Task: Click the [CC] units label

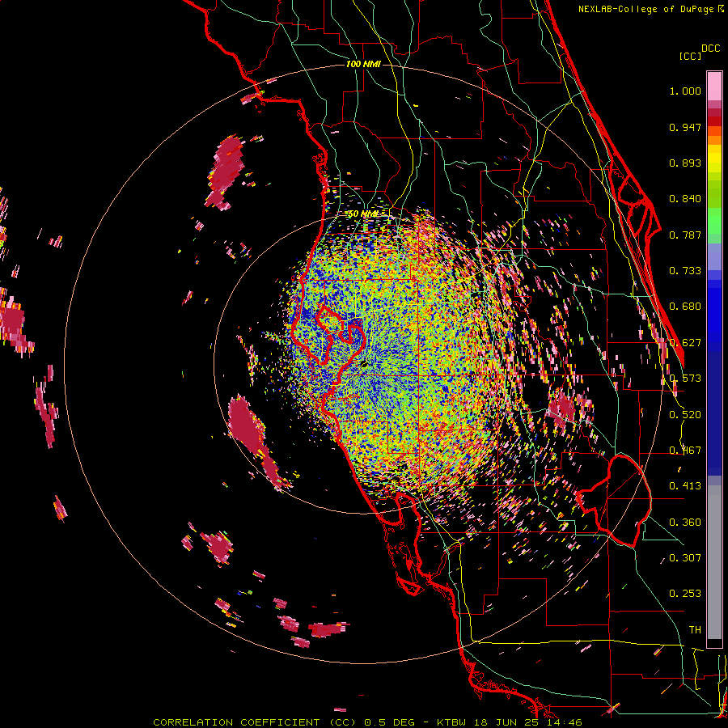Action: click(690, 56)
